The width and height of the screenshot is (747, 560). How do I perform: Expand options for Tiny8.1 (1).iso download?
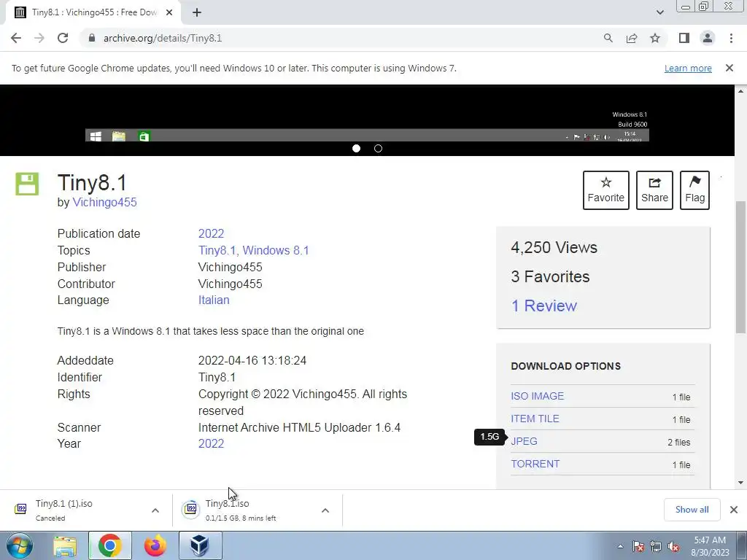(155, 510)
